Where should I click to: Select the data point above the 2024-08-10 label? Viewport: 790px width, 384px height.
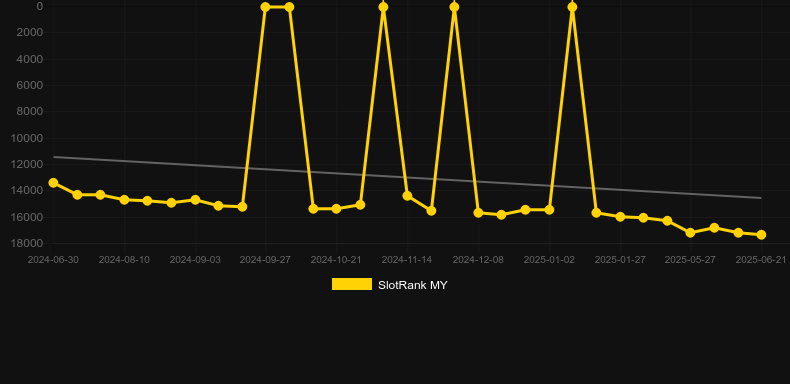124,200
